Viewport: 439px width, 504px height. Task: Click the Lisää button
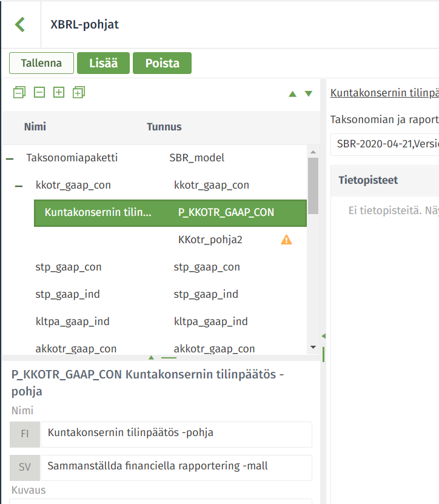(104, 63)
